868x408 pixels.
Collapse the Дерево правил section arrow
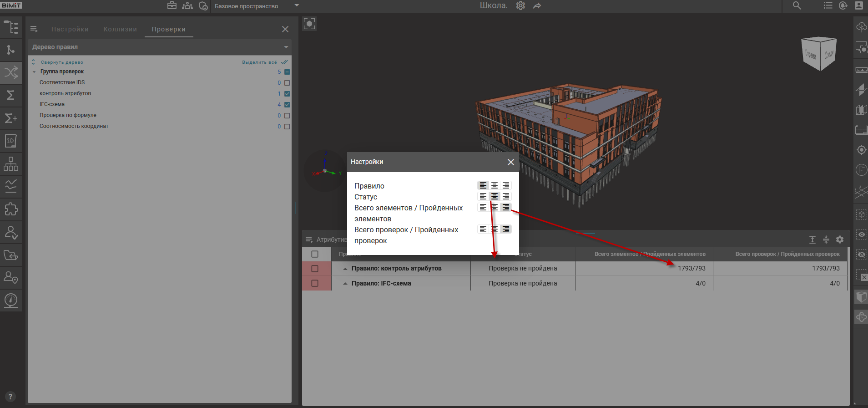point(286,47)
